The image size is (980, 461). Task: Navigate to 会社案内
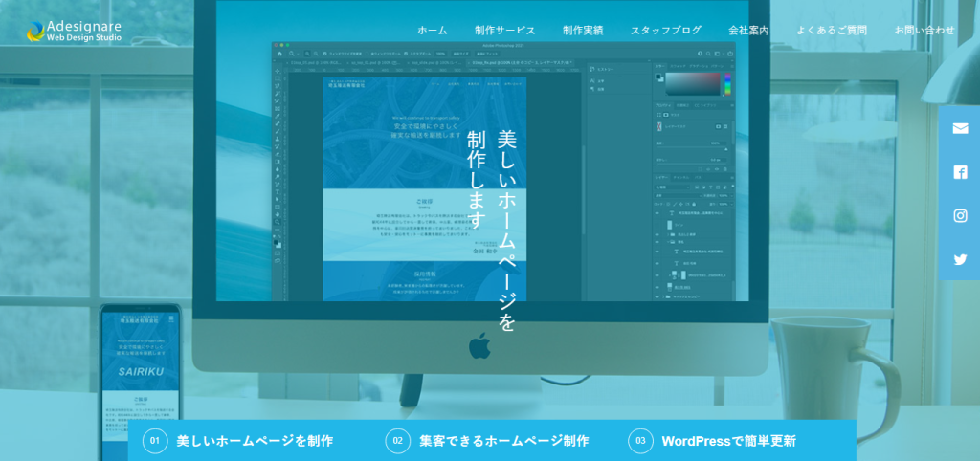click(748, 31)
